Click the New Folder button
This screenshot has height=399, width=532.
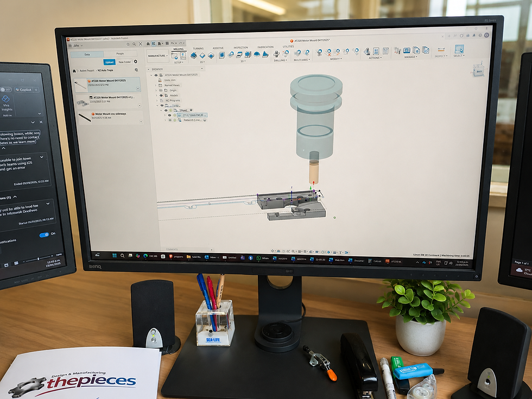tap(124, 62)
